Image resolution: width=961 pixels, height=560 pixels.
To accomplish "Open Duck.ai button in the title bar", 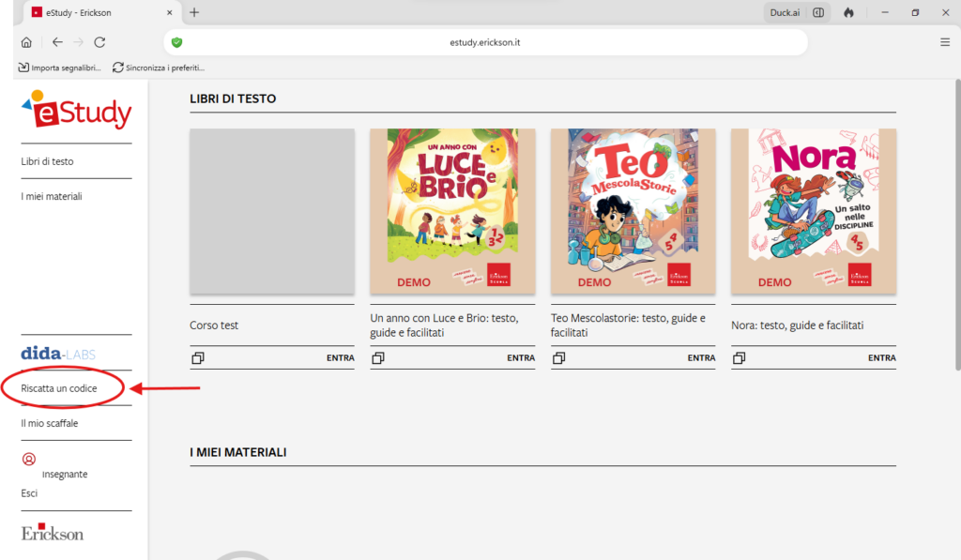I will point(785,12).
